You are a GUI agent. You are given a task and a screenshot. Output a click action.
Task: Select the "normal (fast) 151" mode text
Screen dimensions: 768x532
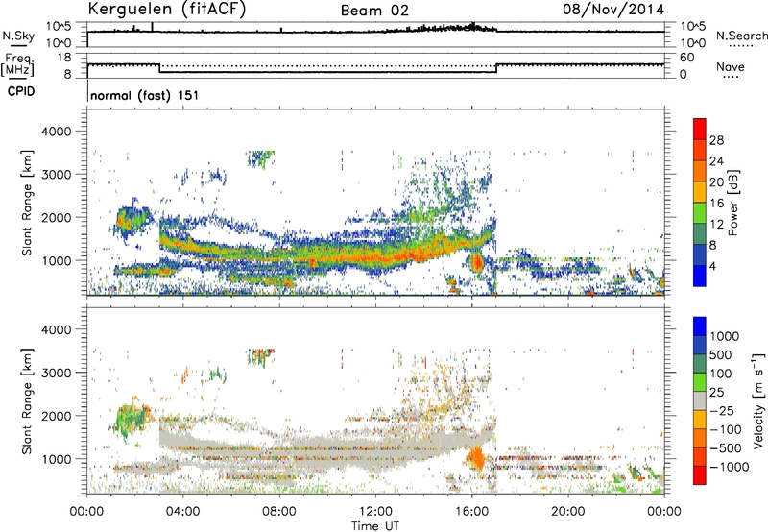click(x=145, y=95)
